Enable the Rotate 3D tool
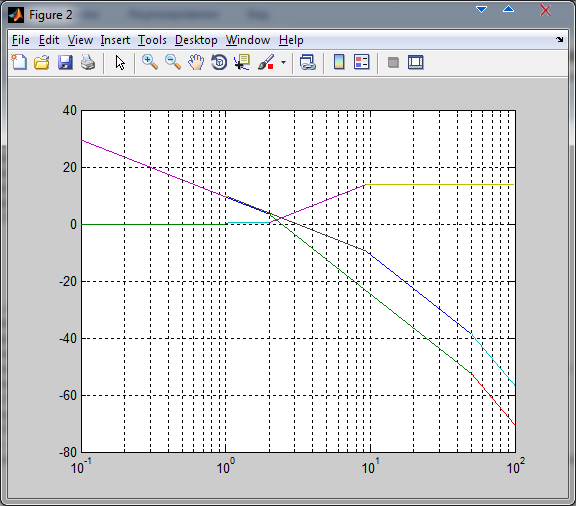This screenshot has height=506, width=576. coord(219,62)
